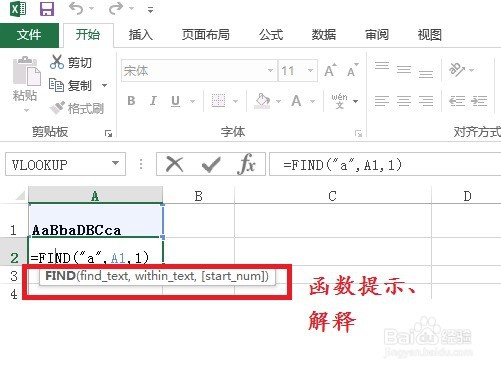Align cell text left
Screen dimensions: 501x370
[x=382, y=101]
